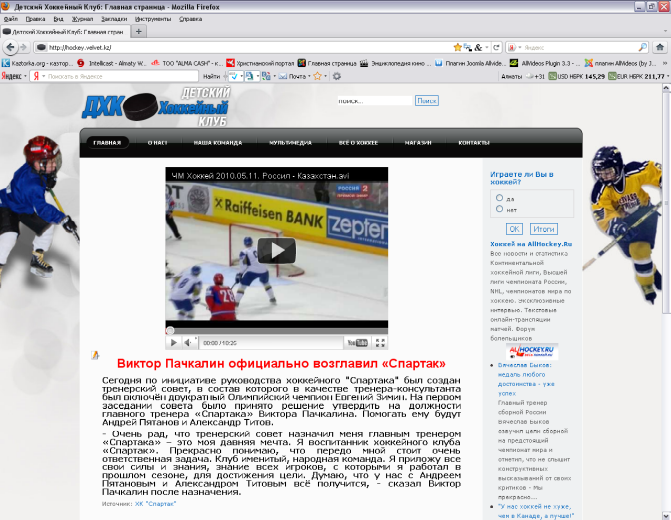
Task: Open the Yandex toolbar settings gear icon
Action: [x=337, y=76]
